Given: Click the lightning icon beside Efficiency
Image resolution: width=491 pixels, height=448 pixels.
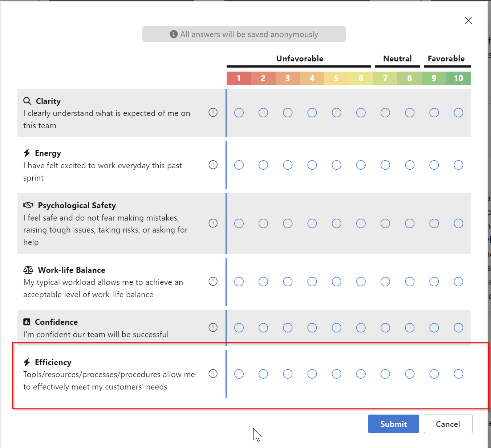Looking at the screenshot, I should pos(27,362).
